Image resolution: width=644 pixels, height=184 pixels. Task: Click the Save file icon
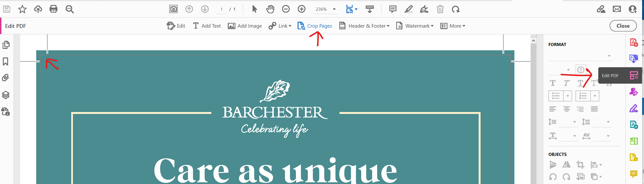tap(6, 9)
